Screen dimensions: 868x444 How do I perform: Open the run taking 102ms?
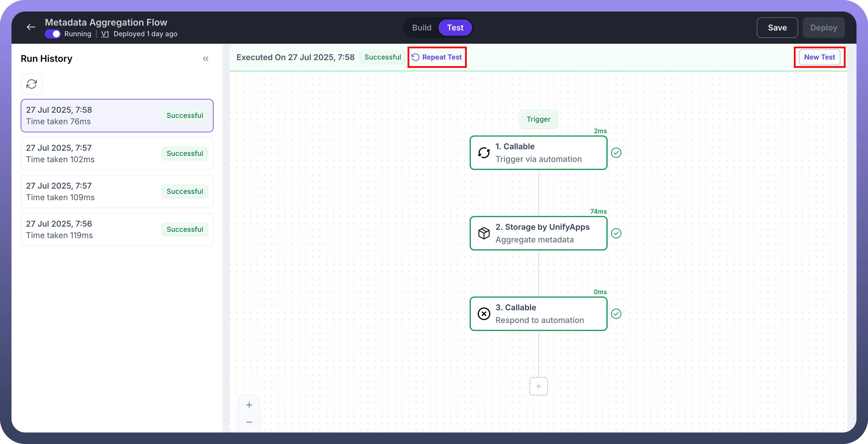[117, 154]
